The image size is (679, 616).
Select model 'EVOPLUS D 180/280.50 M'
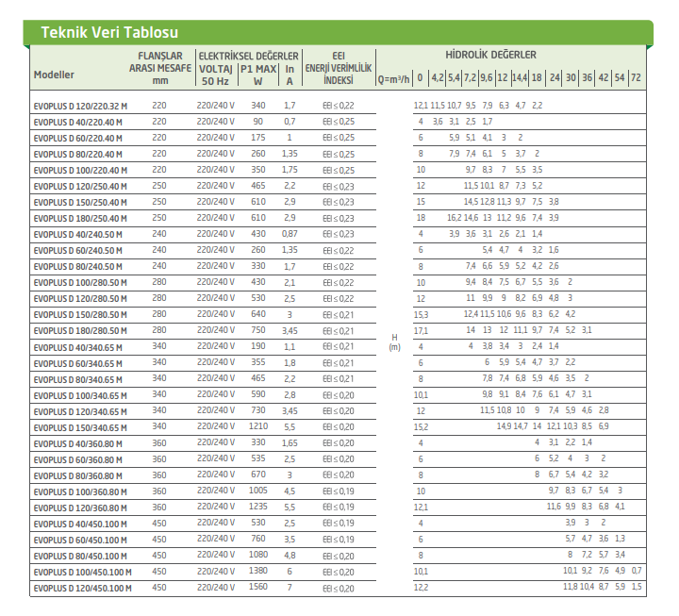(x=80, y=330)
